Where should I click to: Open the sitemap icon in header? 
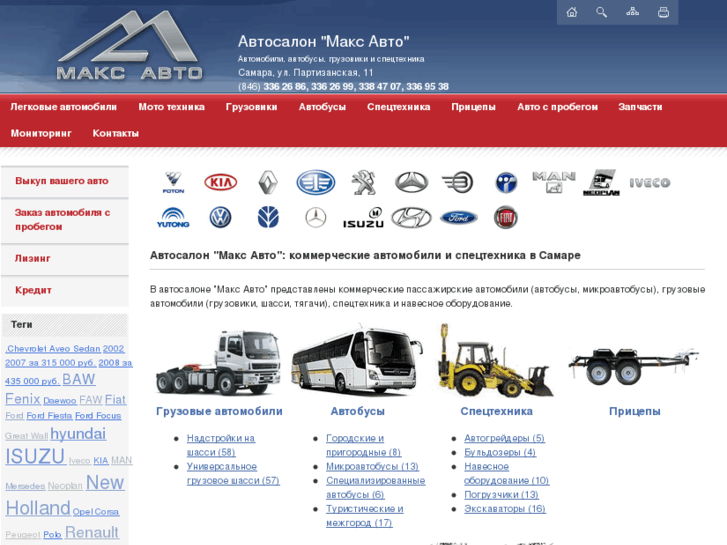(632, 12)
